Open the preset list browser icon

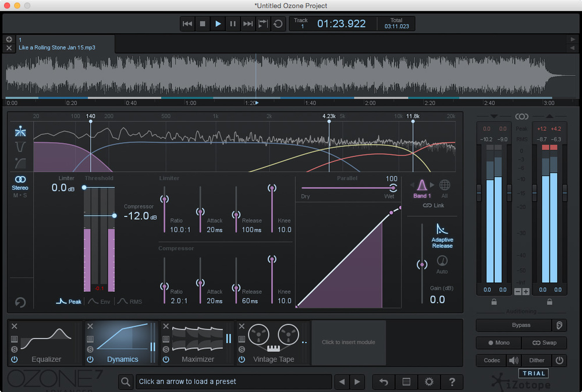(406, 382)
